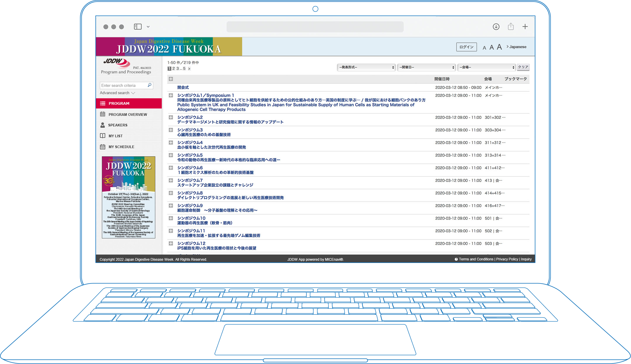Viewport: 631px width, 364px height.
Task: Open MY SCHEDULE from sidebar
Action: pyautogui.click(x=129, y=147)
